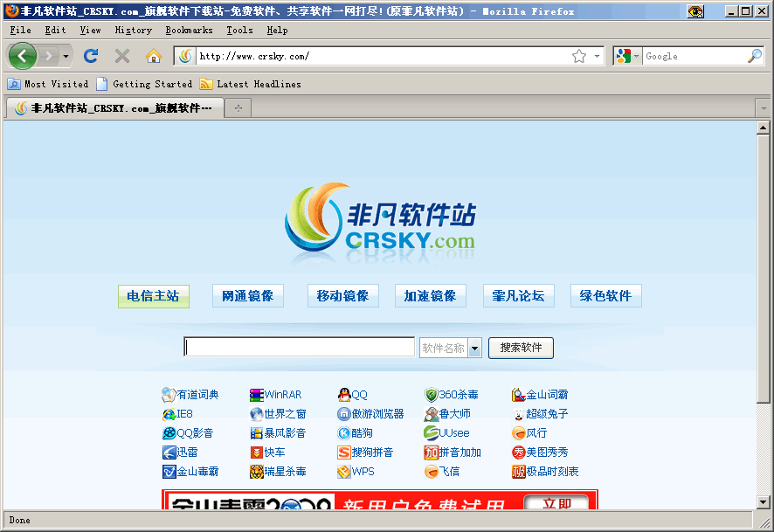Open the Help menu

(x=277, y=30)
